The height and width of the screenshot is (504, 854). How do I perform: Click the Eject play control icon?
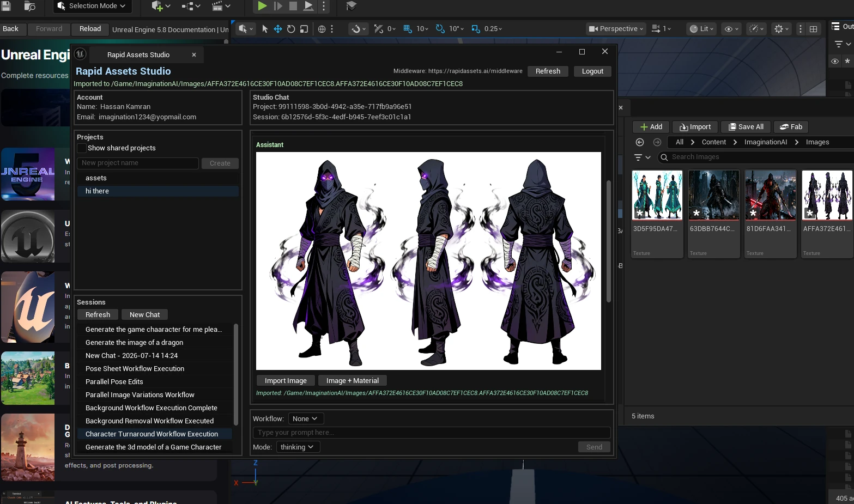pyautogui.click(x=308, y=6)
